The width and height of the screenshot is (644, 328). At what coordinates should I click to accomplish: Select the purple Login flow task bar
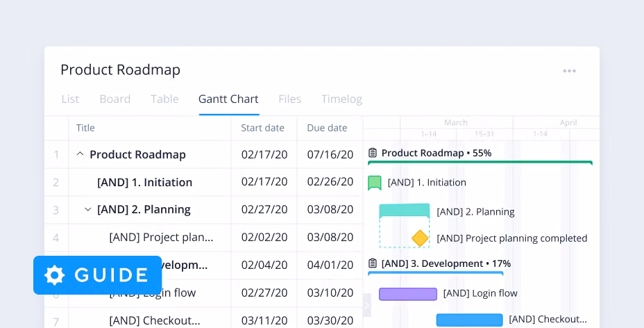pyautogui.click(x=408, y=294)
